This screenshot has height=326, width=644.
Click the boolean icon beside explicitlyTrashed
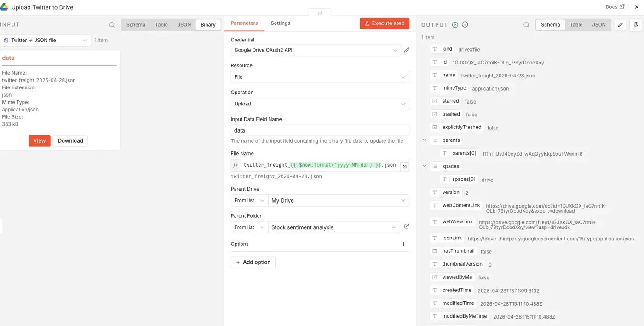click(x=435, y=127)
